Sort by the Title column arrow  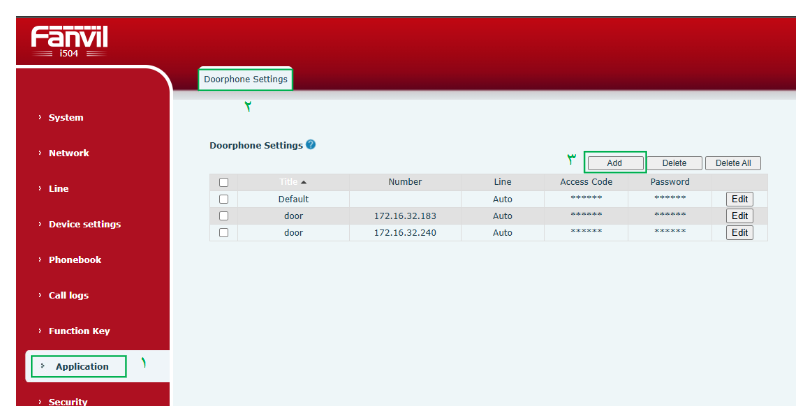pyautogui.click(x=304, y=182)
